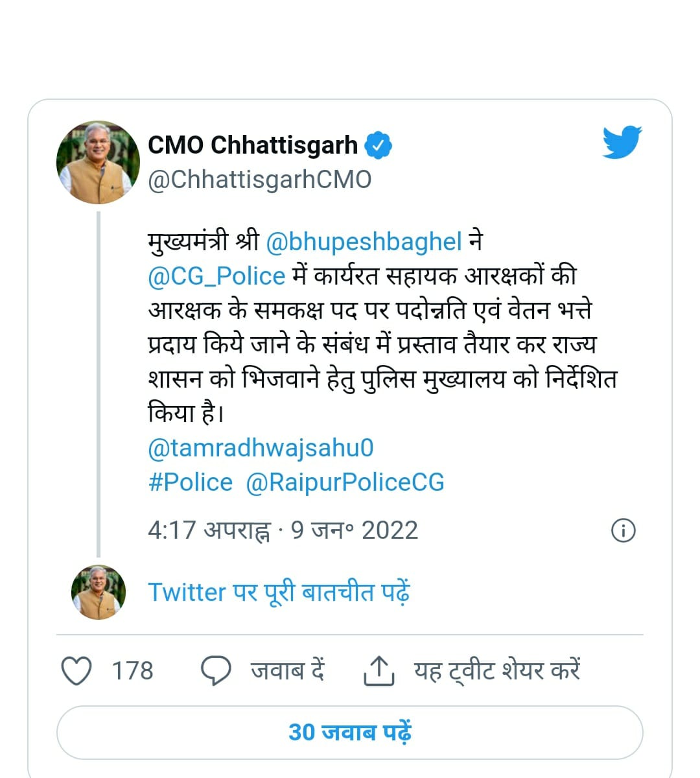The width and height of the screenshot is (700, 778).
Task: Read full conversation on Twitter link
Action: pyautogui.click(x=279, y=593)
